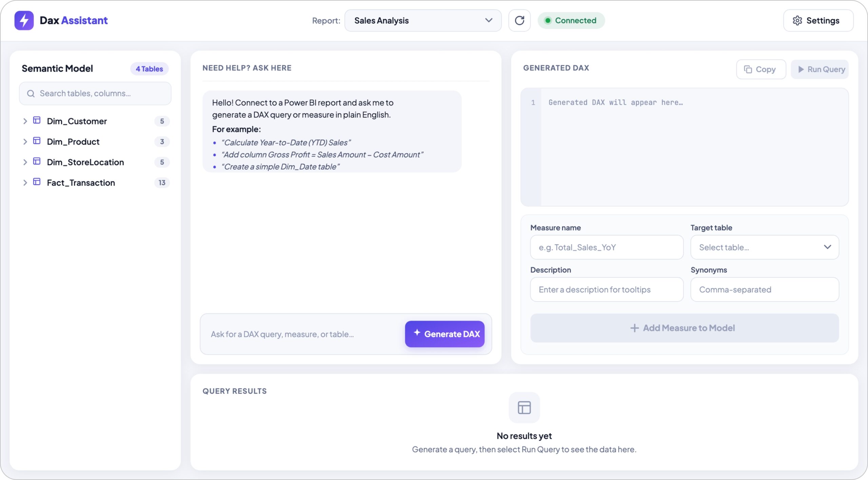Expand the Dim_Product table chevron
The image size is (868, 480).
pyautogui.click(x=25, y=141)
